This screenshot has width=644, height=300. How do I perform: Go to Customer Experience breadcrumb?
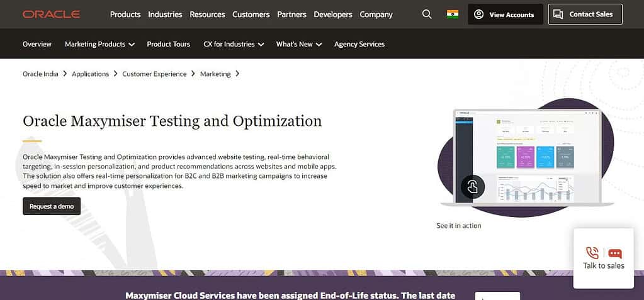[x=154, y=74]
